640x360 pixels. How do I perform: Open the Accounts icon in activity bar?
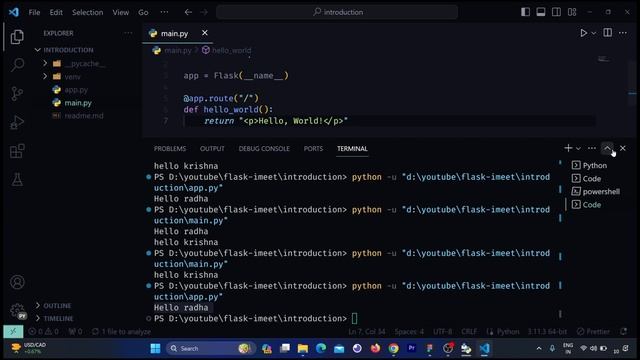(17, 282)
